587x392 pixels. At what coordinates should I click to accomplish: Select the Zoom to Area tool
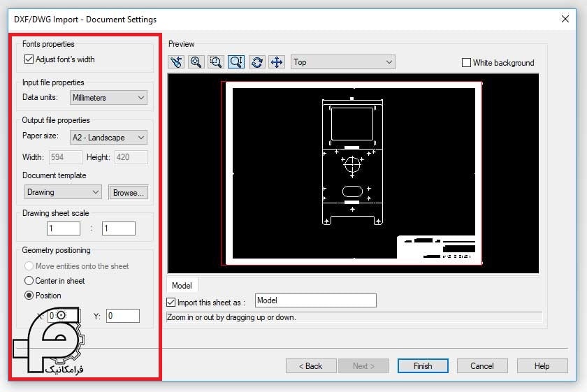coord(216,61)
